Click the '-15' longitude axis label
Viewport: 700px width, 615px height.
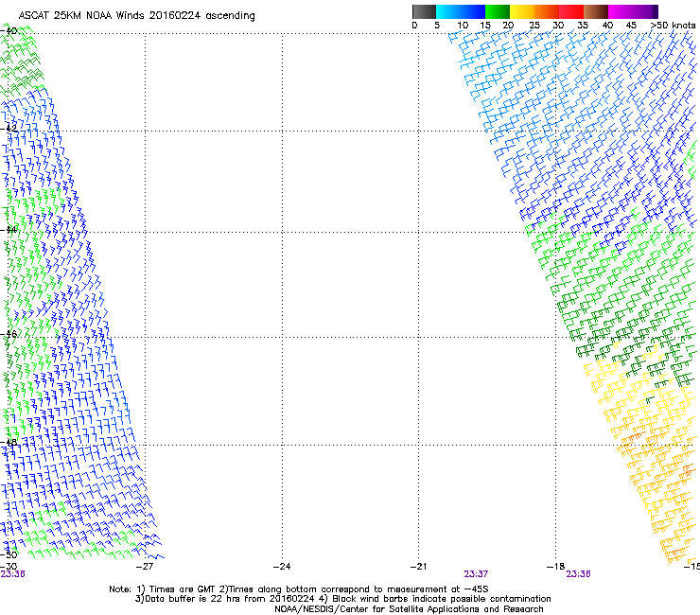[x=692, y=567]
